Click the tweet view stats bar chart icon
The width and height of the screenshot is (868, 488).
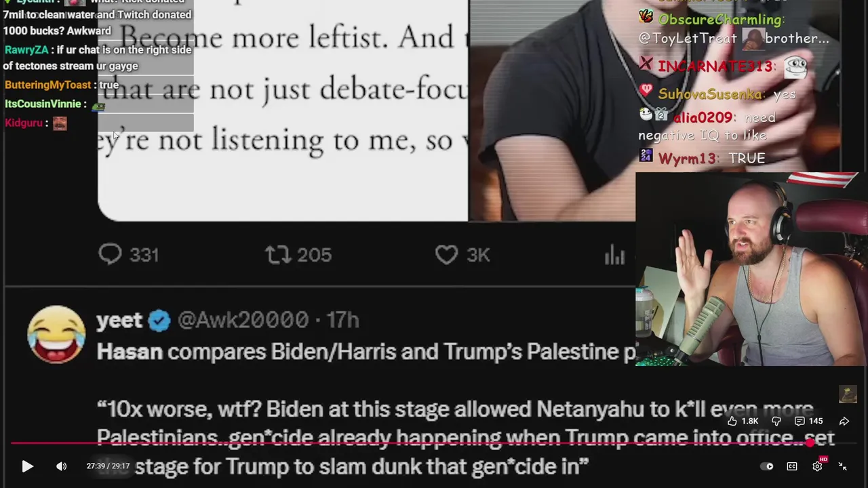point(614,255)
